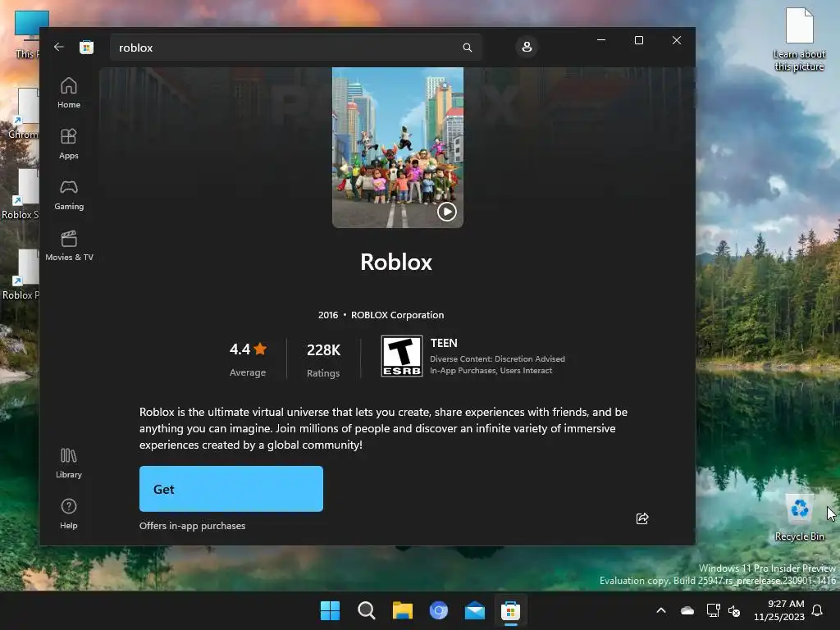This screenshot has width=840, height=630.
Task: Play the Roblox trailer video
Action: tap(447, 212)
